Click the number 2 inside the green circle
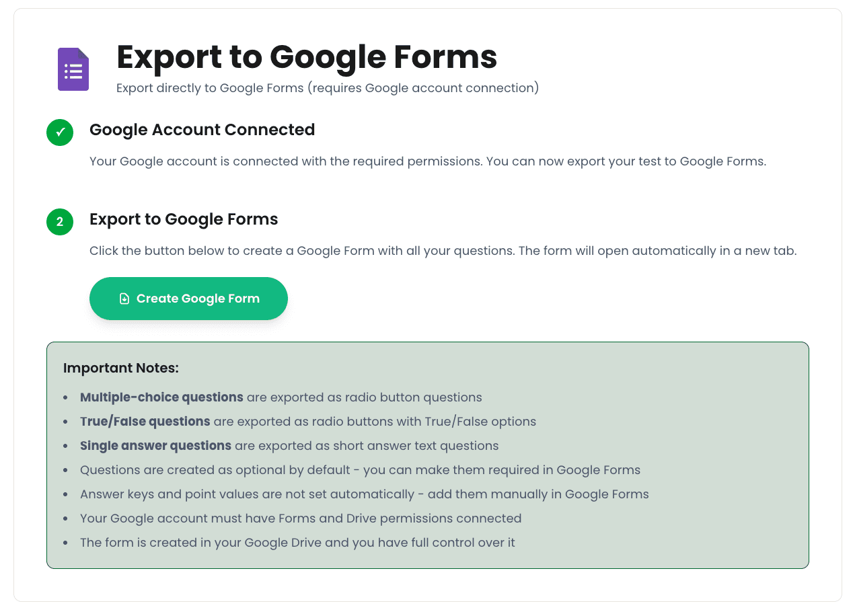Image resolution: width=853 pixels, height=616 pixels. [59, 222]
